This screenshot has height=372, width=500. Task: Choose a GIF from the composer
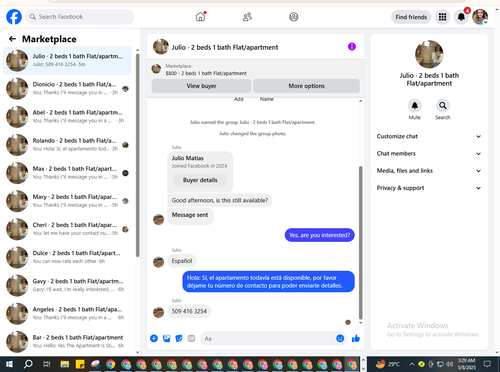coord(191,339)
